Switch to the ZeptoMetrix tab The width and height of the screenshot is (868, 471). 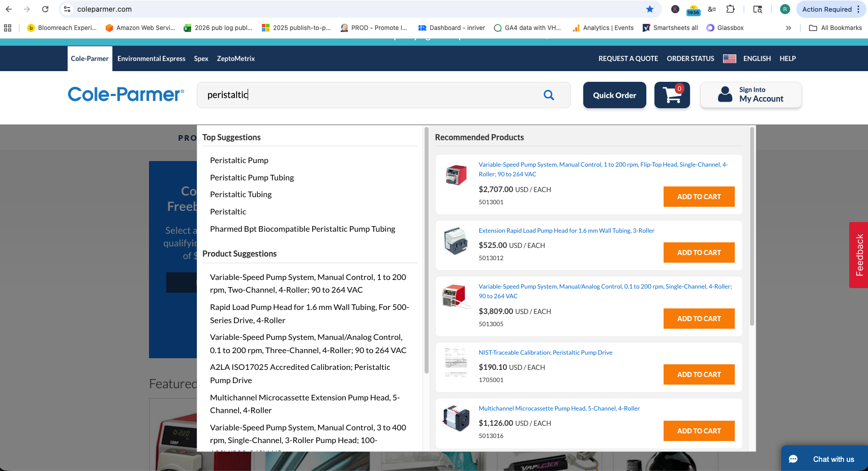[x=235, y=58]
